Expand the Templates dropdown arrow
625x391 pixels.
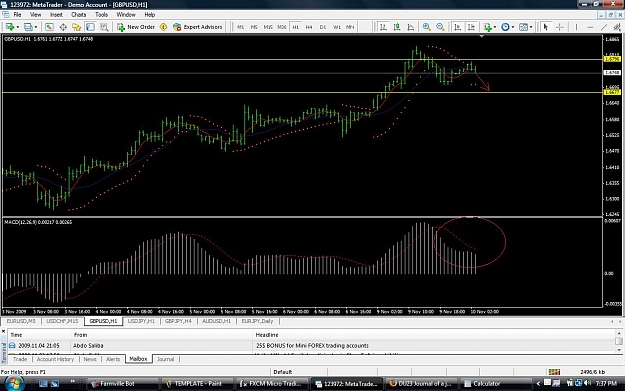point(531,27)
